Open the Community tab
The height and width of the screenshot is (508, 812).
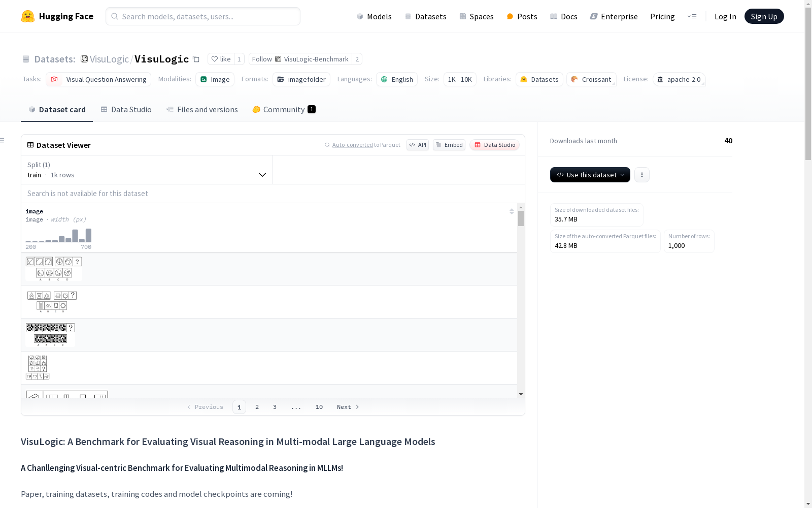click(x=284, y=110)
